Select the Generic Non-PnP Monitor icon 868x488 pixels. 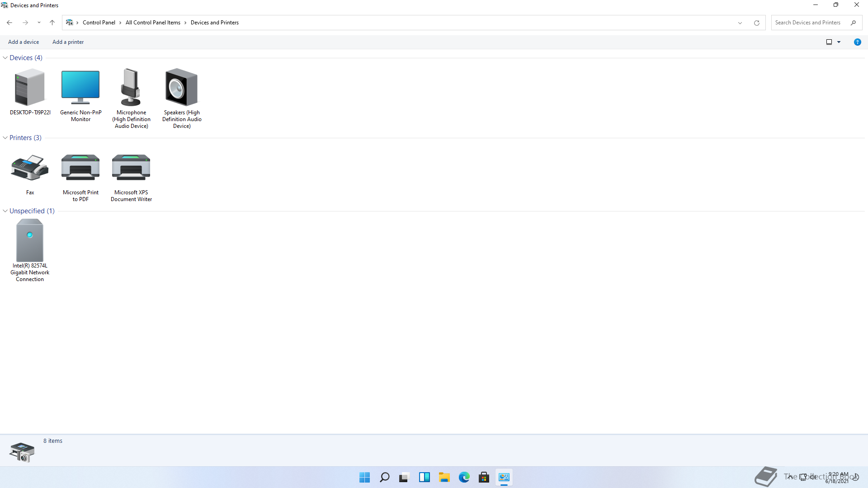80,88
